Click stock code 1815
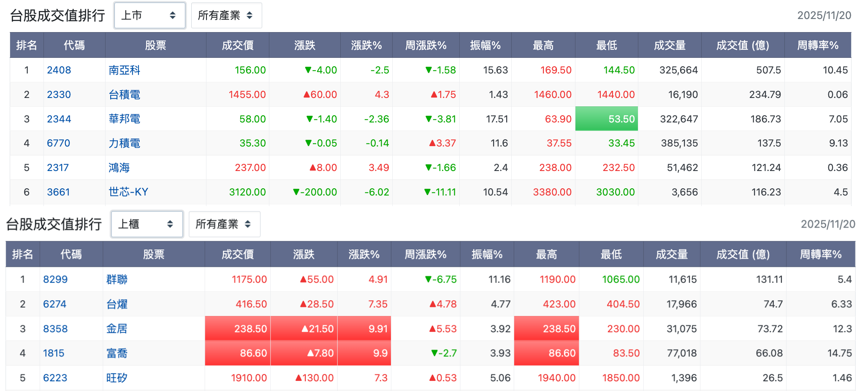This screenshot has width=868, height=391. pos(54,353)
